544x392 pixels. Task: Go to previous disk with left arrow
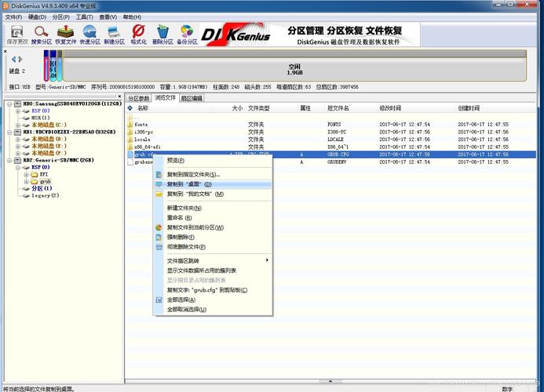[14, 60]
